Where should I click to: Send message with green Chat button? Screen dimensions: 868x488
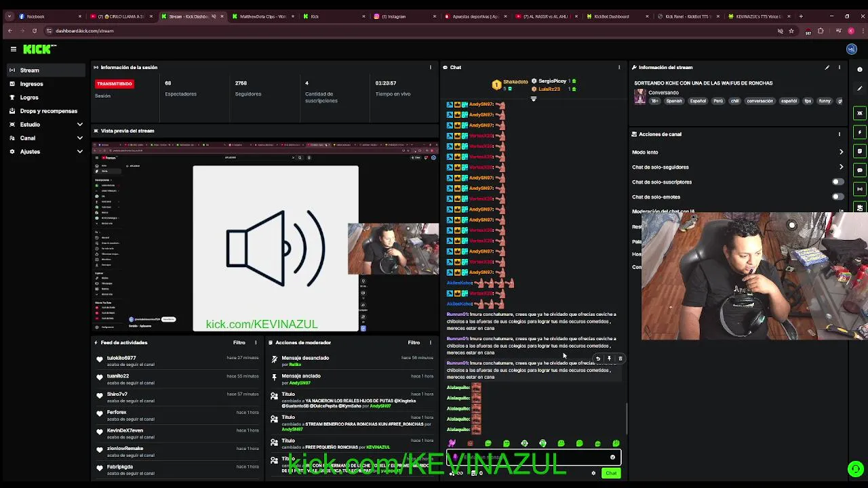[611, 473]
